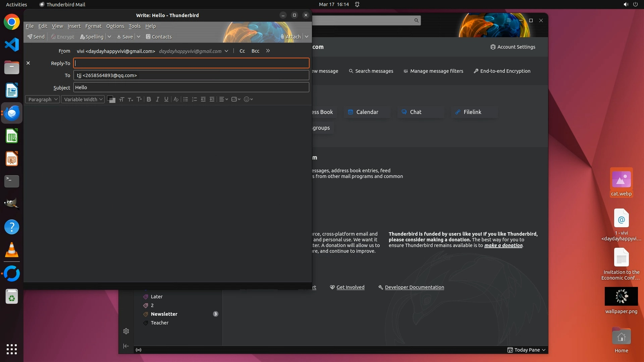Screen dimensions: 644x362
Task: Open the Options menu
Action: pyautogui.click(x=115, y=26)
